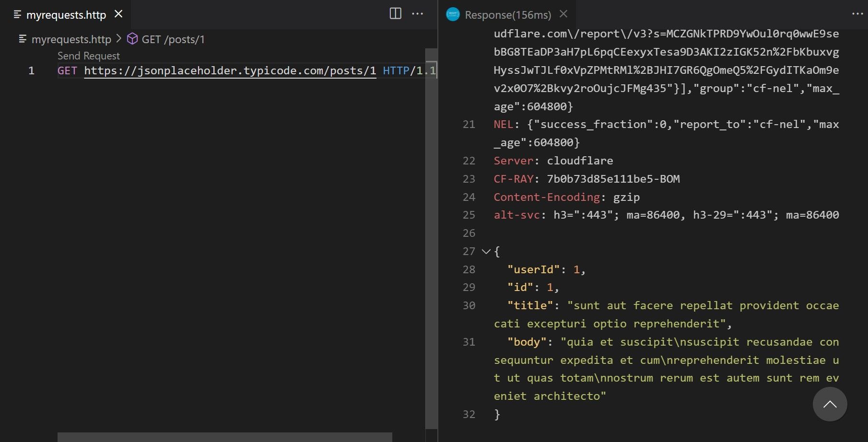Click the REST Client icon on the Response tab

(453, 14)
